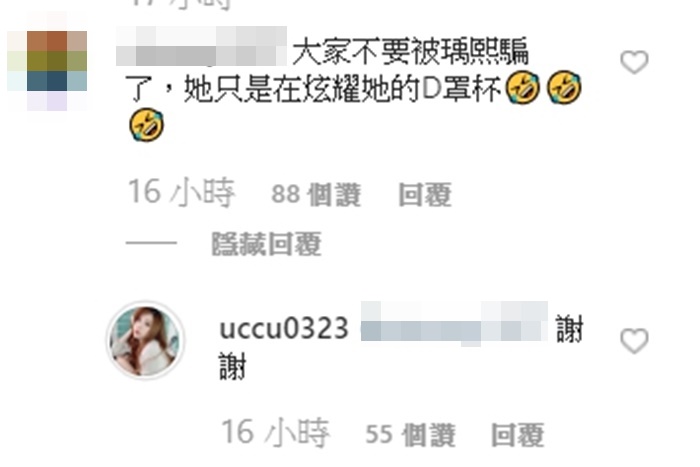Open uccu0323's round profile picture
This screenshot has width=700, height=467.
pos(145,340)
